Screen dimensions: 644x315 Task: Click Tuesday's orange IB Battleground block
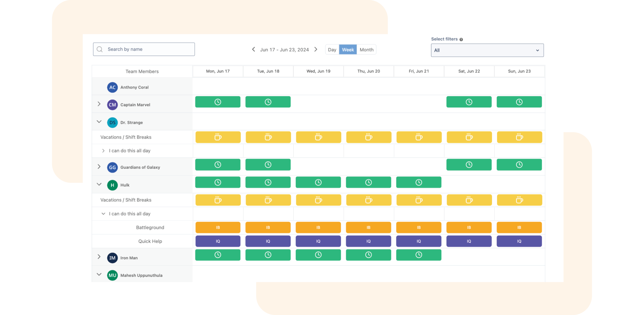click(x=268, y=227)
